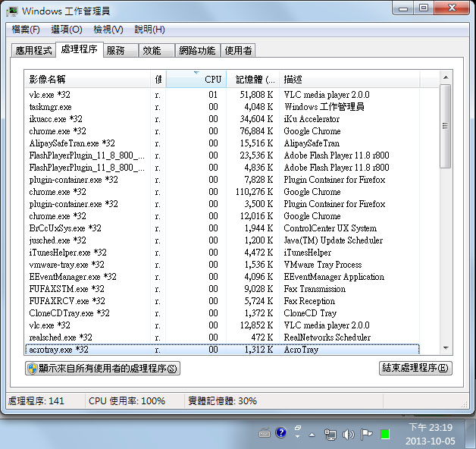The width and height of the screenshot is (476, 449).
Task: Select the taskmgr.exe process row
Action: point(222,107)
